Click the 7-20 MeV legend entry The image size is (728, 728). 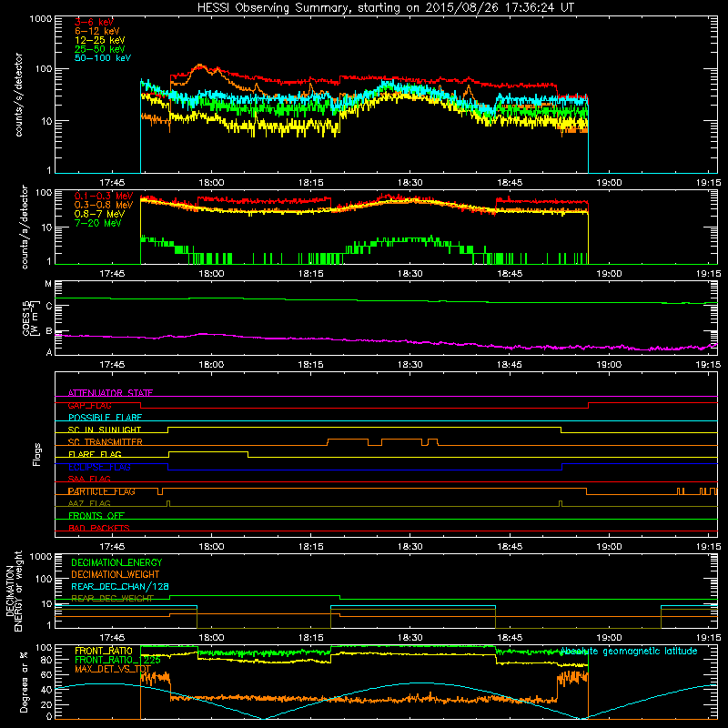[x=98, y=223]
